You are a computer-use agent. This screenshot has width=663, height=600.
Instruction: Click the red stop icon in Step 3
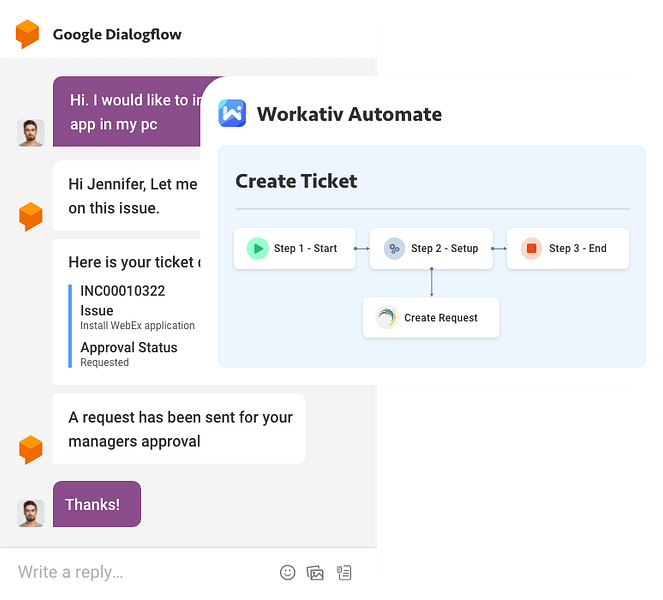pos(531,249)
